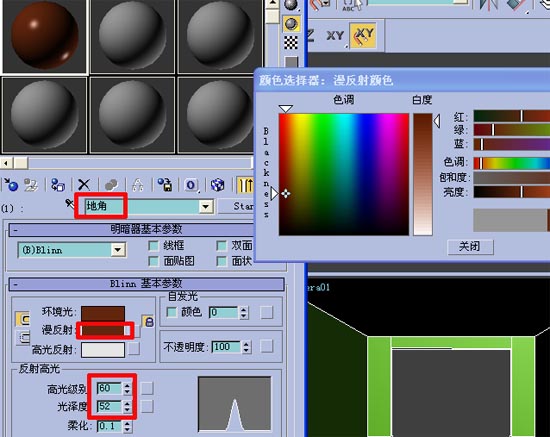Open Material ID Channel icon showing 0
The image size is (550, 437).
pyautogui.click(x=191, y=185)
